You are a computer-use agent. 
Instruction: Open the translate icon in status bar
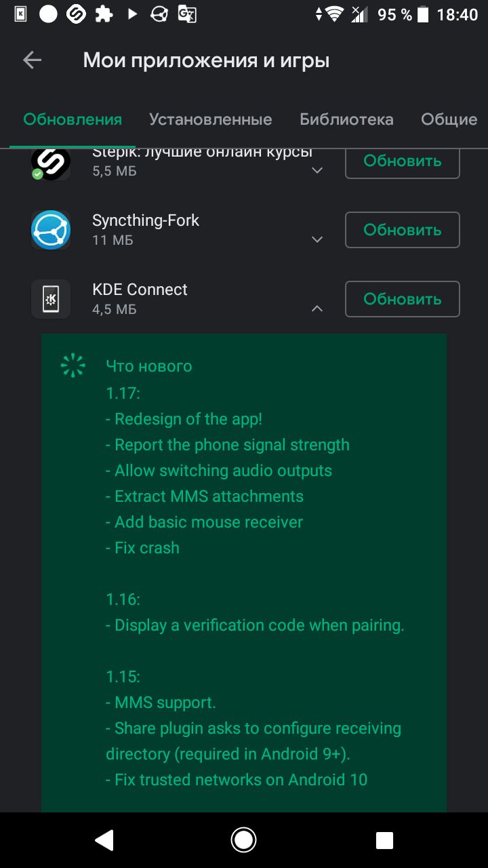click(x=187, y=14)
